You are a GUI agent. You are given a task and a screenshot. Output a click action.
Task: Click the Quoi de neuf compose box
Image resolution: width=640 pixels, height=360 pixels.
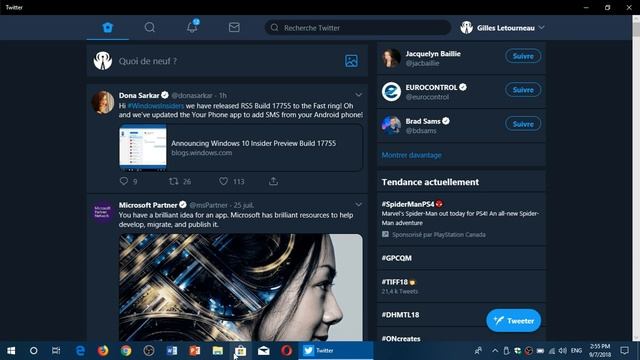coord(227,61)
